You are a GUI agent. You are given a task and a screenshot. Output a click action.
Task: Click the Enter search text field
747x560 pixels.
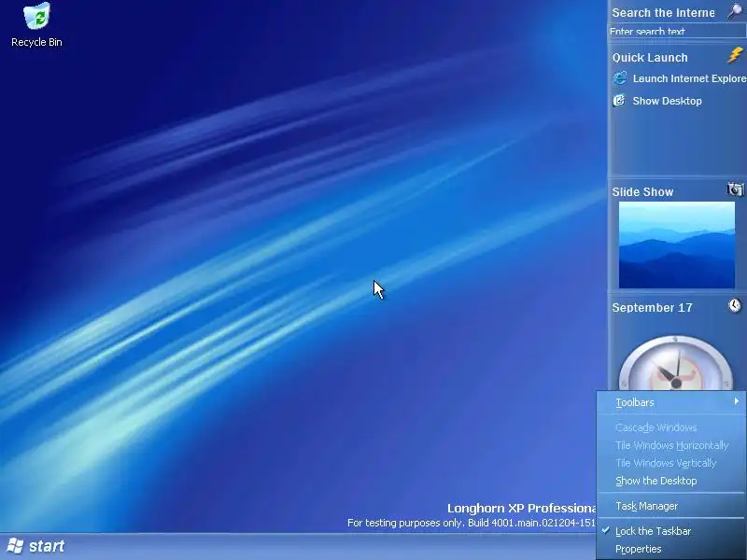tap(677, 32)
